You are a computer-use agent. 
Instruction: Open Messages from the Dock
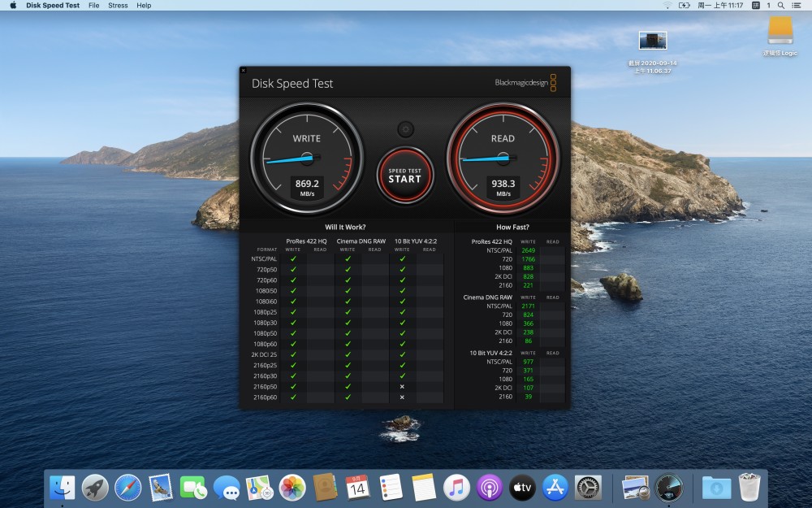click(x=227, y=488)
